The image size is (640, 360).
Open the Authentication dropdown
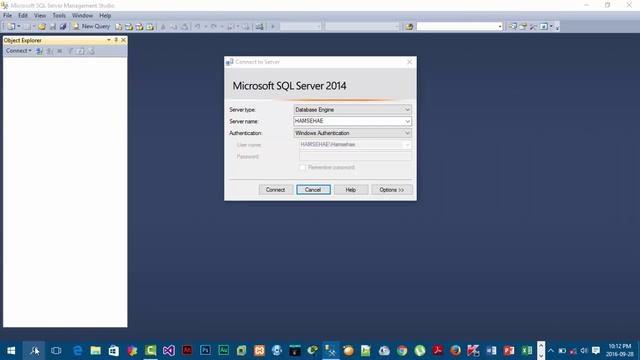352,133
